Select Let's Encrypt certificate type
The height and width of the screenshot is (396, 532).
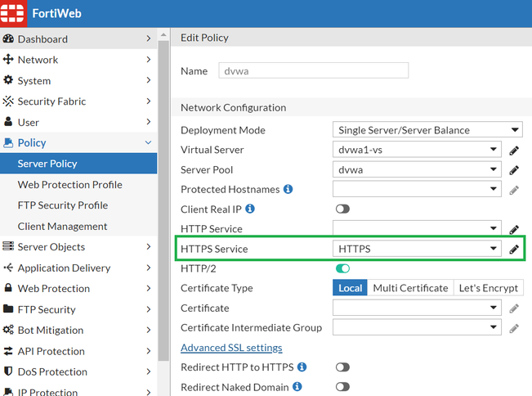click(x=487, y=288)
